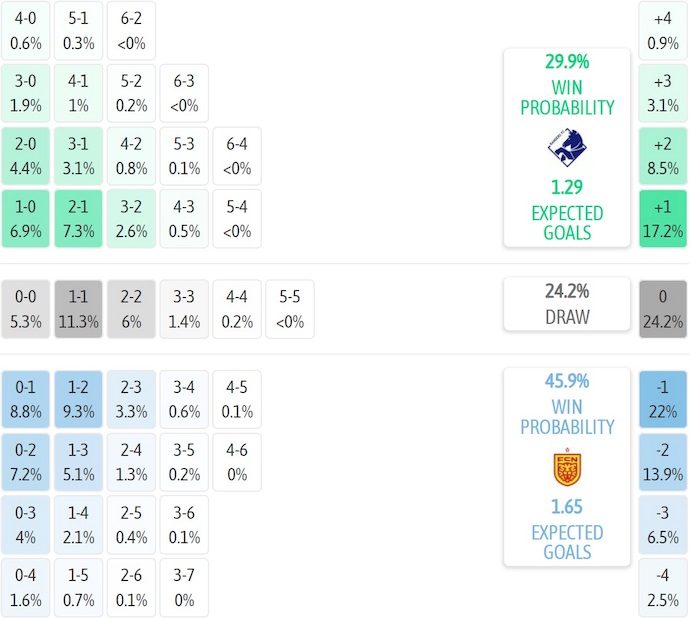Click the 2-3 scoreline at 3.3%
The width and height of the screenshot is (690, 619).
(131, 399)
